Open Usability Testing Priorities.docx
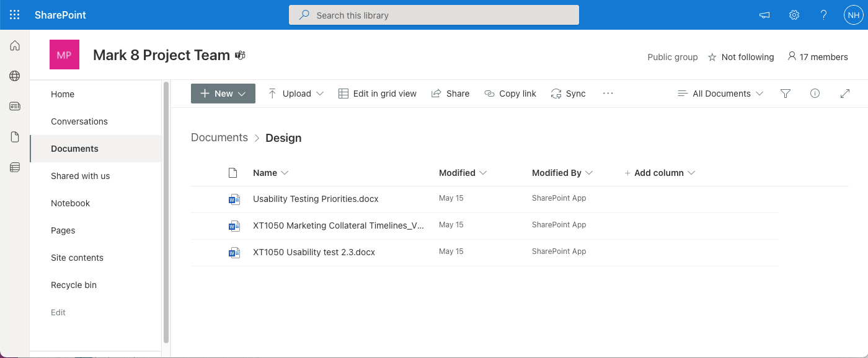 tap(316, 199)
